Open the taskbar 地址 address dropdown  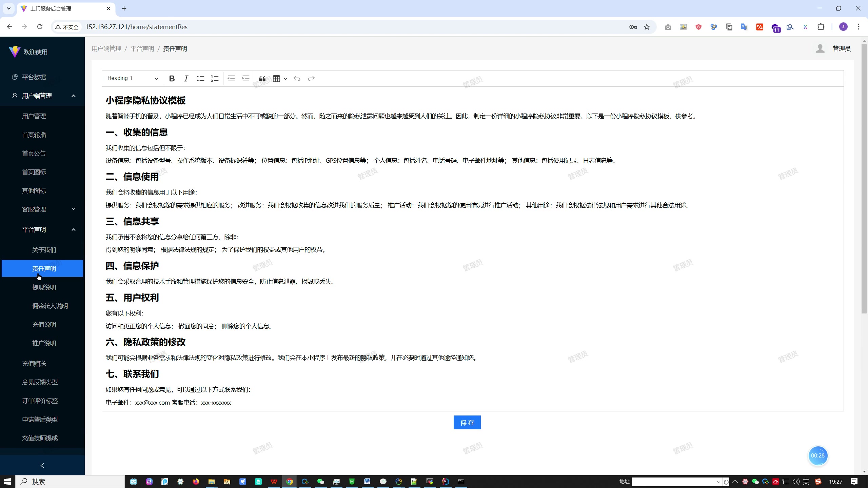pos(718,482)
